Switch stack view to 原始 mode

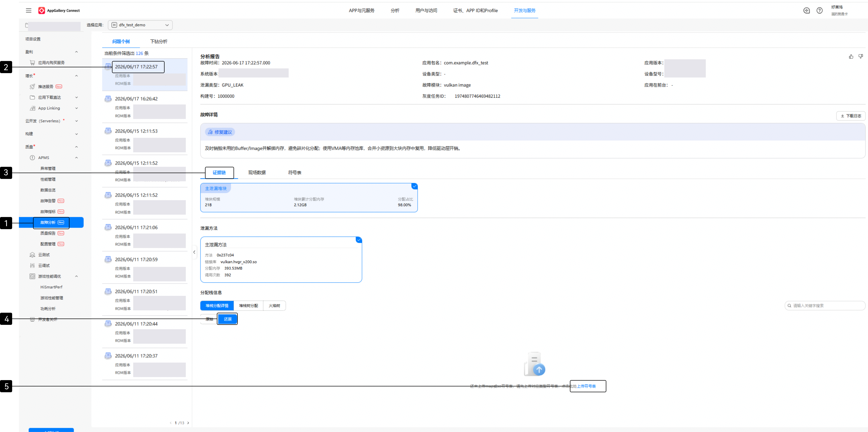[x=209, y=319]
